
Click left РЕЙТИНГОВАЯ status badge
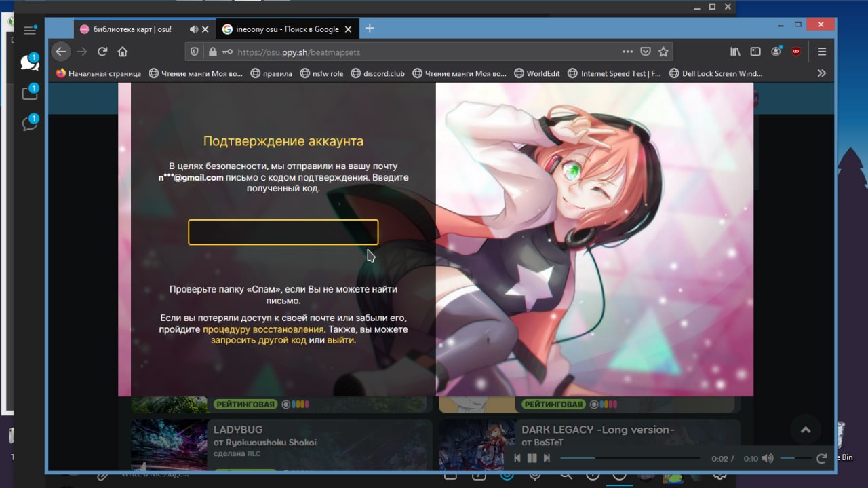pos(245,404)
